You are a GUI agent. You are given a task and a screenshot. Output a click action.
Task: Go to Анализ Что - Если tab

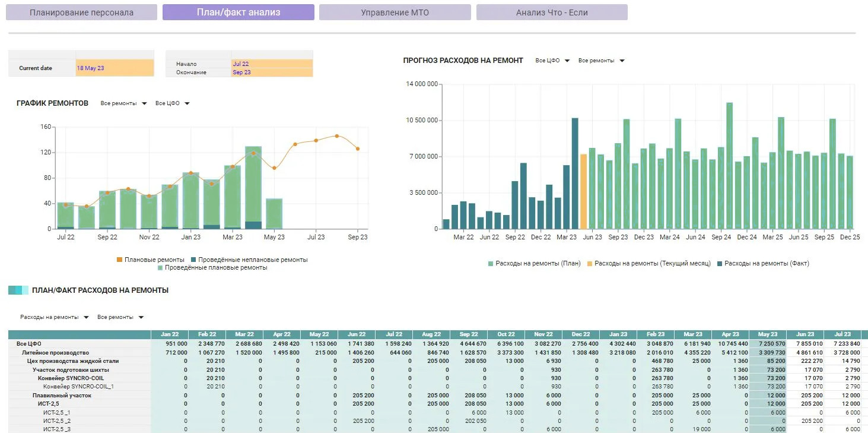pyautogui.click(x=551, y=12)
